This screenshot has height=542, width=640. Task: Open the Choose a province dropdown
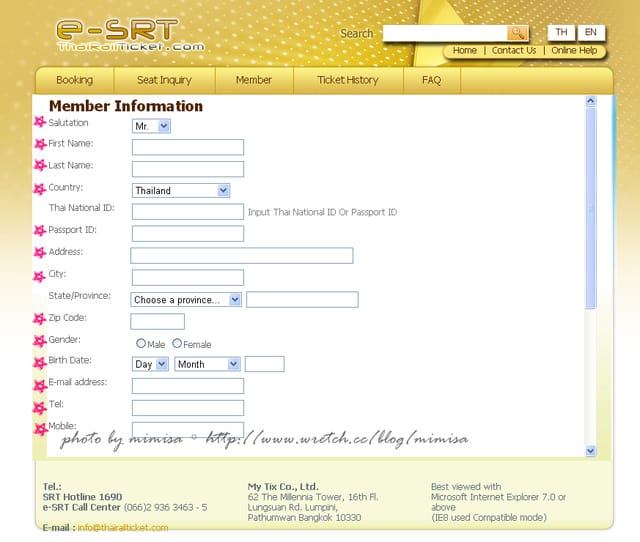pyautogui.click(x=186, y=300)
